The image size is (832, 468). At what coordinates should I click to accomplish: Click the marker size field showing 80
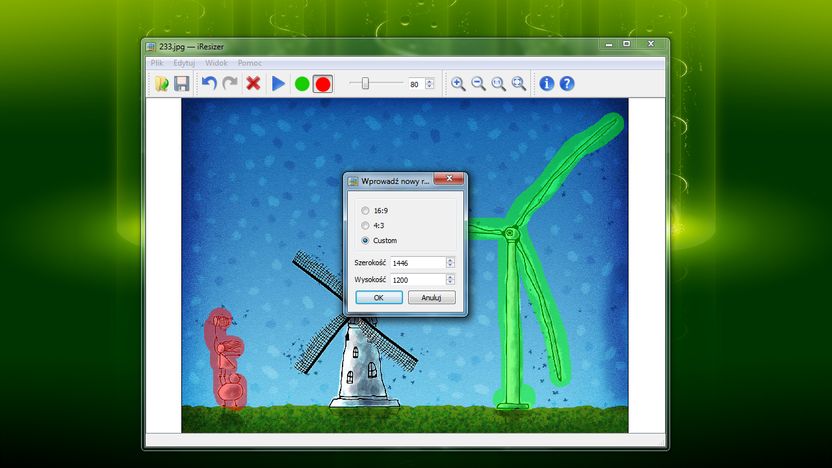(x=416, y=84)
